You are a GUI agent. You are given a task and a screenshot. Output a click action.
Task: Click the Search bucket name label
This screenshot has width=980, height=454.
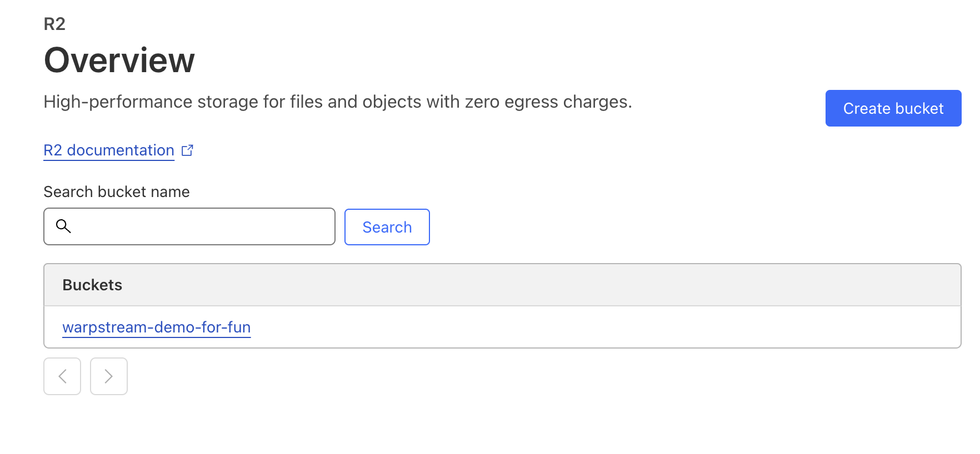tap(117, 191)
